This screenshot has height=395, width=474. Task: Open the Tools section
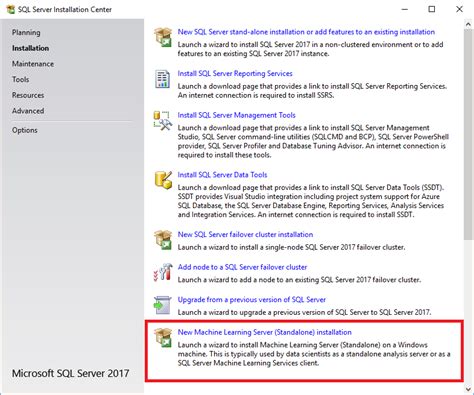tap(21, 79)
